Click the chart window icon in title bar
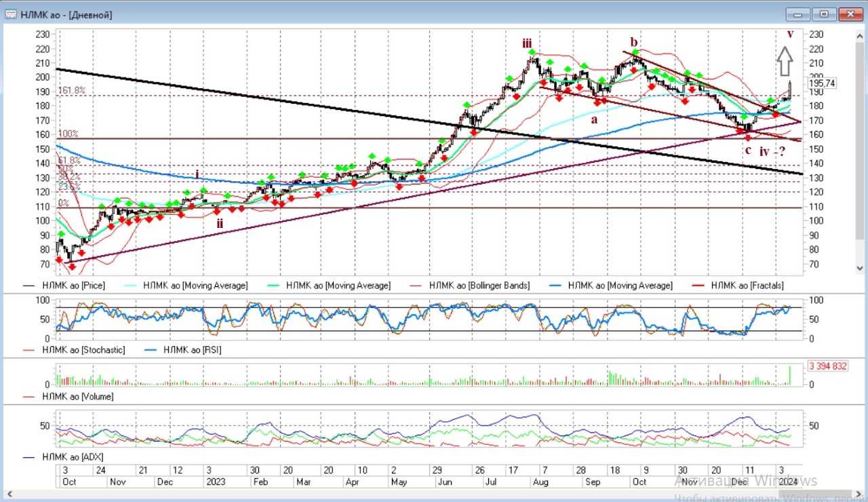 [x=10, y=14]
